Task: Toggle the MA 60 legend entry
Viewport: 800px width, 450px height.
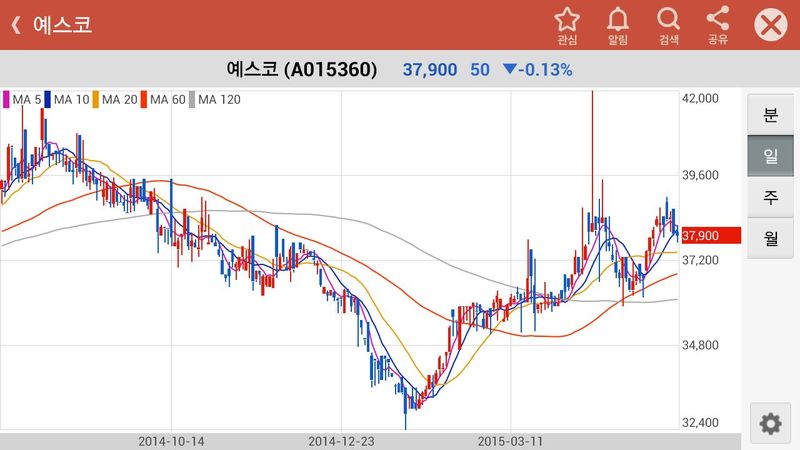Action: click(164, 99)
